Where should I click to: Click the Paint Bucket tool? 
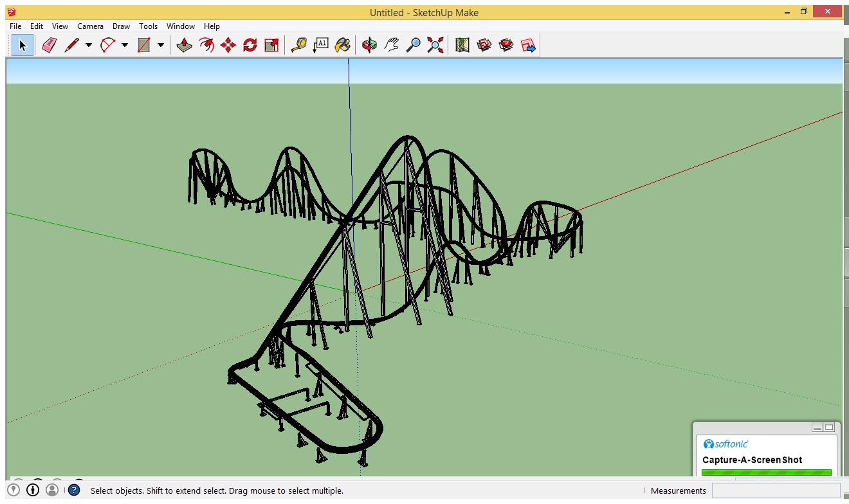pos(343,45)
